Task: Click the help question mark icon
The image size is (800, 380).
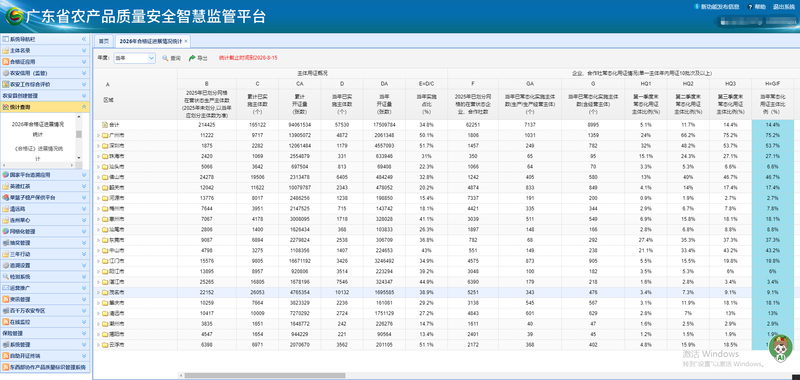Action: pos(750,7)
